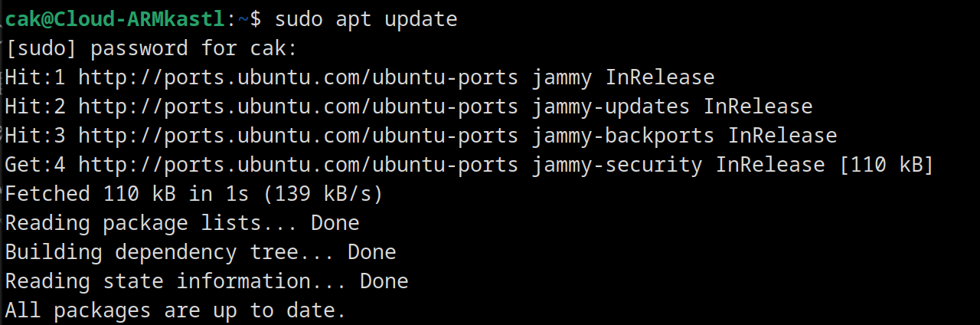Click the 'sudo apt update' command text
This screenshot has width=980, height=325.
pyautogui.click(x=365, y=19)
